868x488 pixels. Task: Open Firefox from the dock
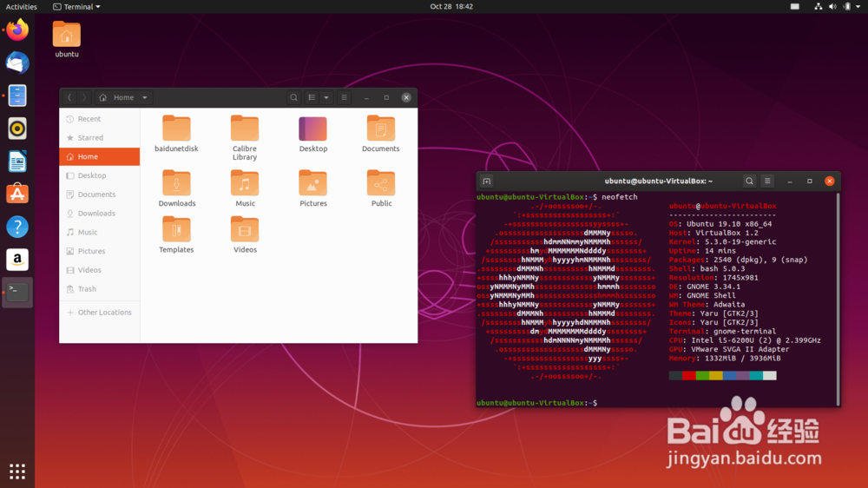pos(17,30)
